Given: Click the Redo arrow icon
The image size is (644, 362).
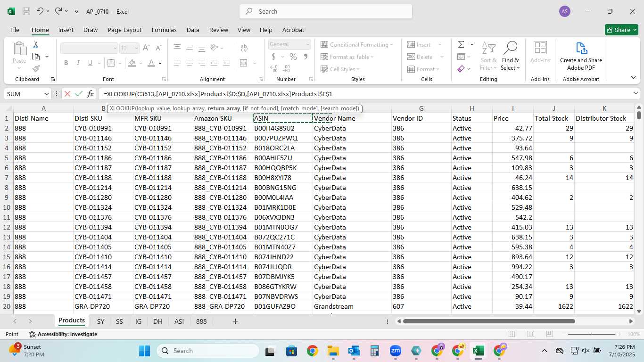Looking at the screenshot, I should coord(58,11).
